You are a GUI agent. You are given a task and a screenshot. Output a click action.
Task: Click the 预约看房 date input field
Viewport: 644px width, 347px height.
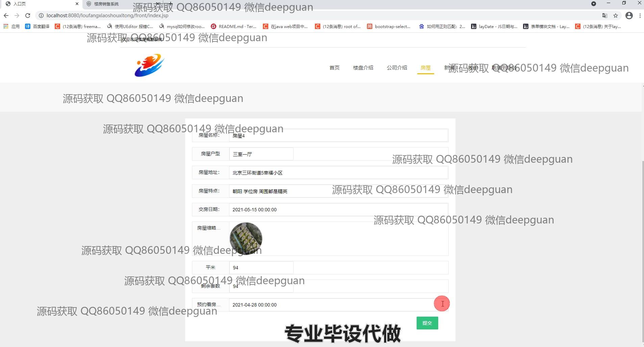click(331, 305)
